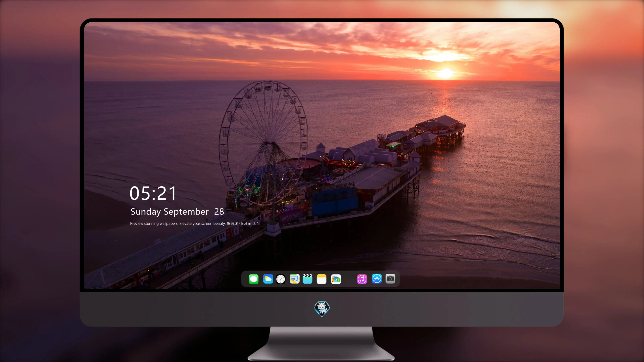Launch the Videos clapperboard app
This screenshot has height=362, width=644.
pyautogui.click(x=308, y=279)
